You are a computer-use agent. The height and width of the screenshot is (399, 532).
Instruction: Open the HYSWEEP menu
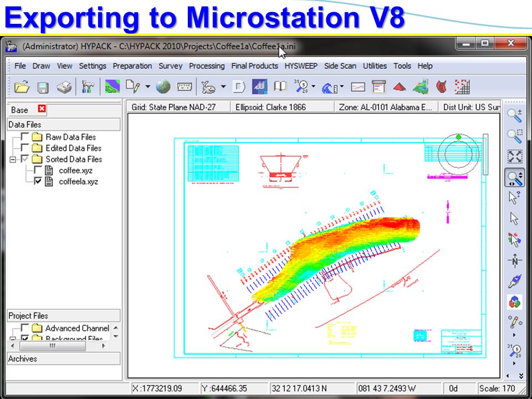301,66
